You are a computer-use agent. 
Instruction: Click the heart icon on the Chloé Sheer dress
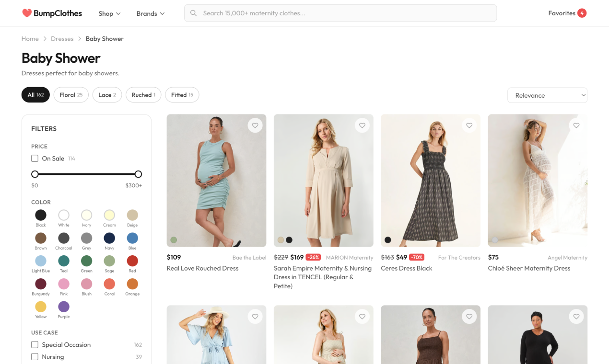576,125
